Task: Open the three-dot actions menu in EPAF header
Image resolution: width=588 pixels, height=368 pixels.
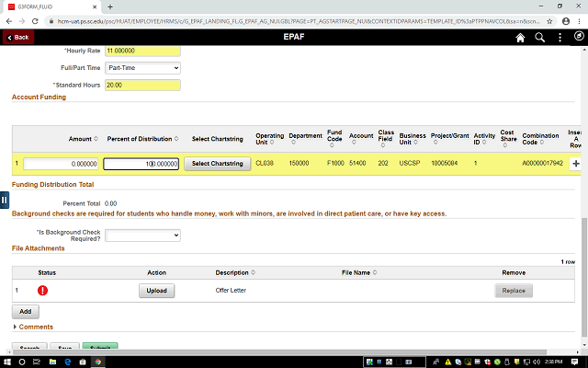Action: point(560,38)
